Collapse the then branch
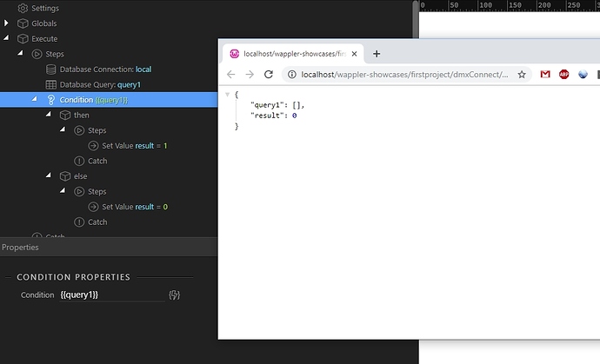Image resolution: width=600 pixels, height=364 pixels. [x=49, y=115]
